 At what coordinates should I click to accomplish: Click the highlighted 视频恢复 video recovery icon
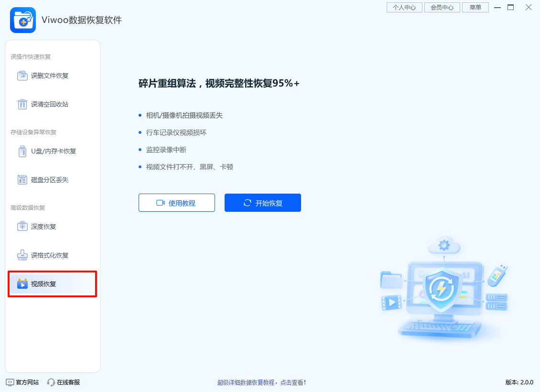pyautogui.click(x=22, y=283)
